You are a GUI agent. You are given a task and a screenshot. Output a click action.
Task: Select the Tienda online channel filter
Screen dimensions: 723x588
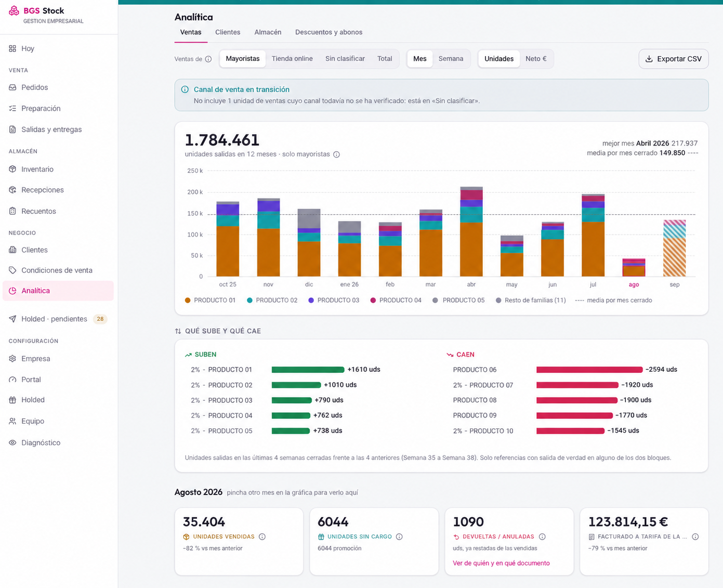[292, 59]
